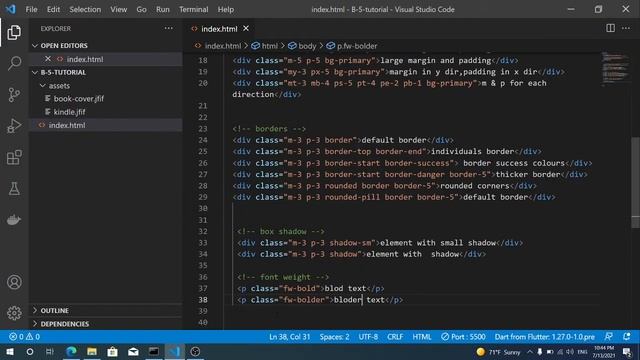The width and height of the screenshot is (640, 360).
Task: Open the Windows Start menu
Action: 9,351
